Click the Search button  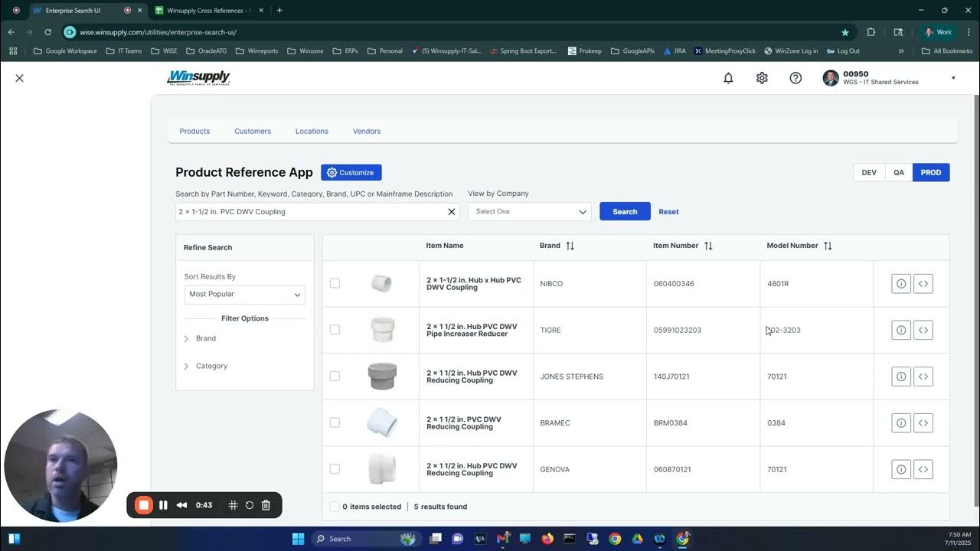625,212
